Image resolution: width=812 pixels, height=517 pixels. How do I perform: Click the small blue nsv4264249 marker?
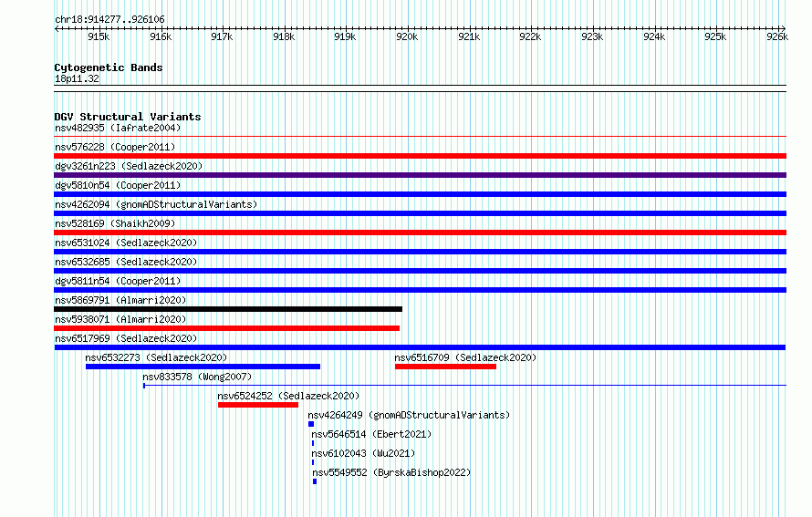(311, 424)
